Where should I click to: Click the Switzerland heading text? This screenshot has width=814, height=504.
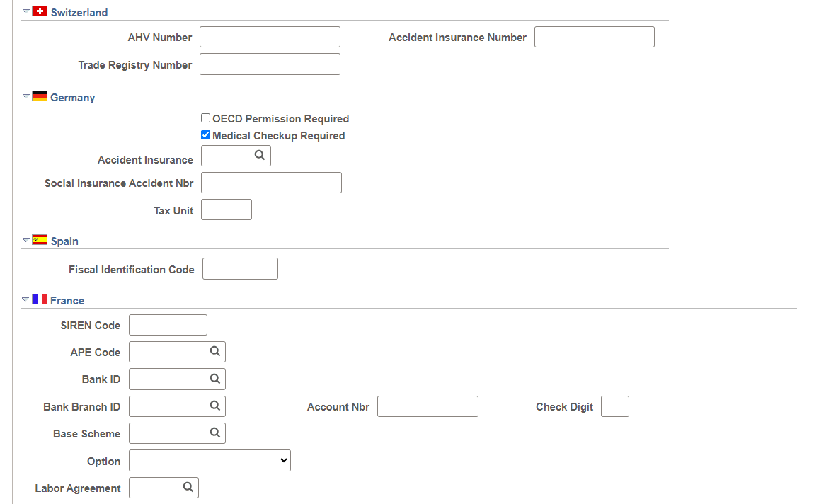tap(80, 11)
